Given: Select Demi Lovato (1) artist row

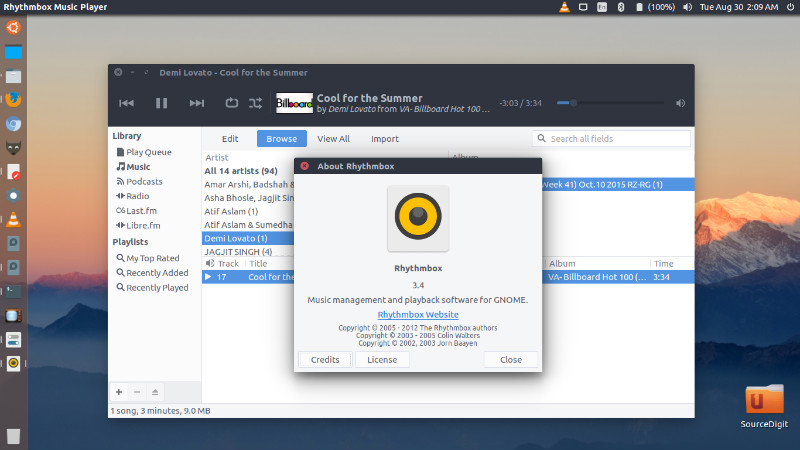Looking at the screenshot, I should click(x=248, y=238).
